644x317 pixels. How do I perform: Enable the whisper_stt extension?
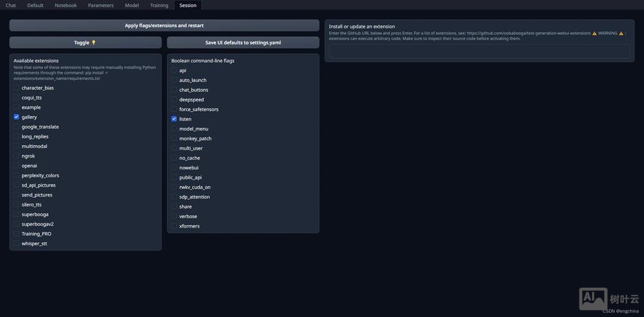[x=16, y=243]
